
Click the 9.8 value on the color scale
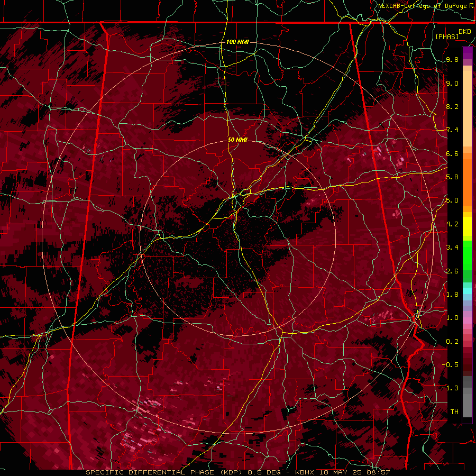tap(452, 59)
